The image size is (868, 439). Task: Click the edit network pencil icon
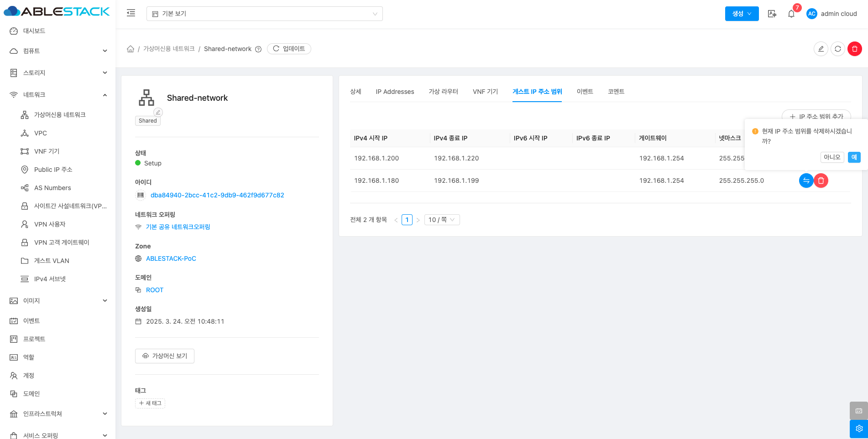821,49
